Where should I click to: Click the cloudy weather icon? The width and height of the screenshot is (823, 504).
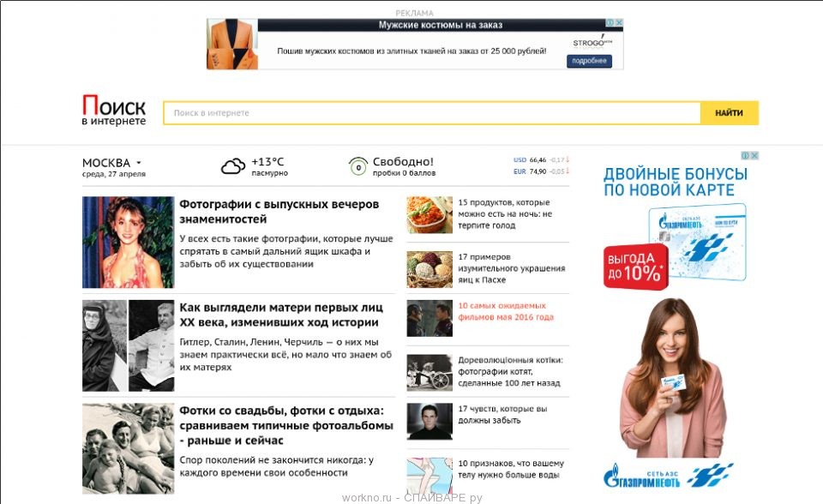tap(232, 166)
